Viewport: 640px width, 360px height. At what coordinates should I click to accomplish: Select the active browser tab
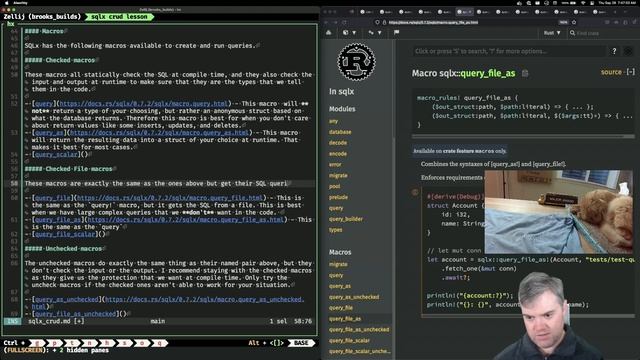coord(464,12)
